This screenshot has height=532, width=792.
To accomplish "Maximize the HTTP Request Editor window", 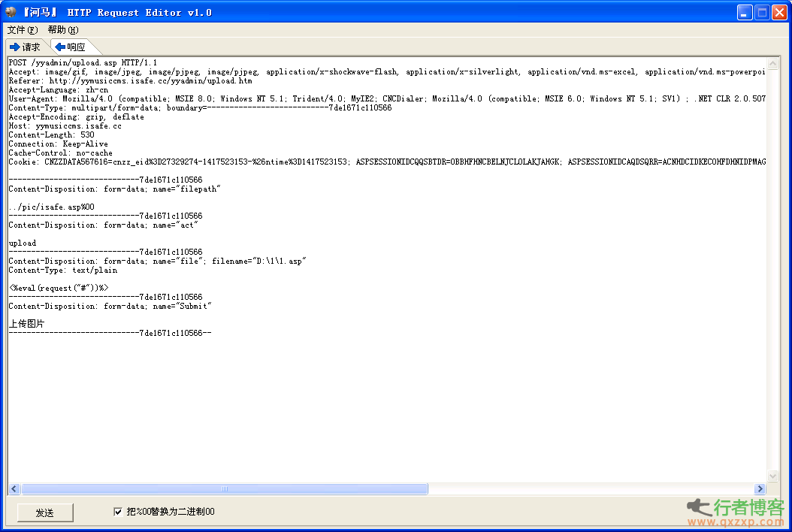I will point(762,13).
